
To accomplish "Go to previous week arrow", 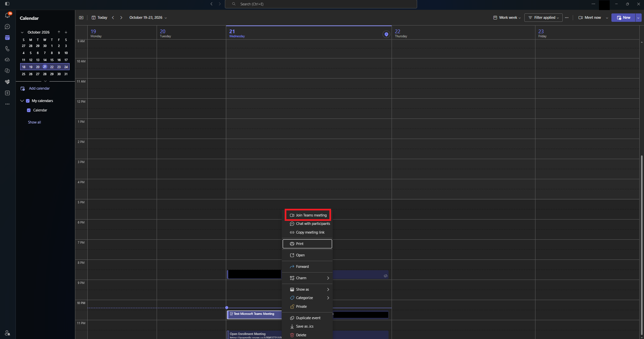I will (x=113, y=18).
